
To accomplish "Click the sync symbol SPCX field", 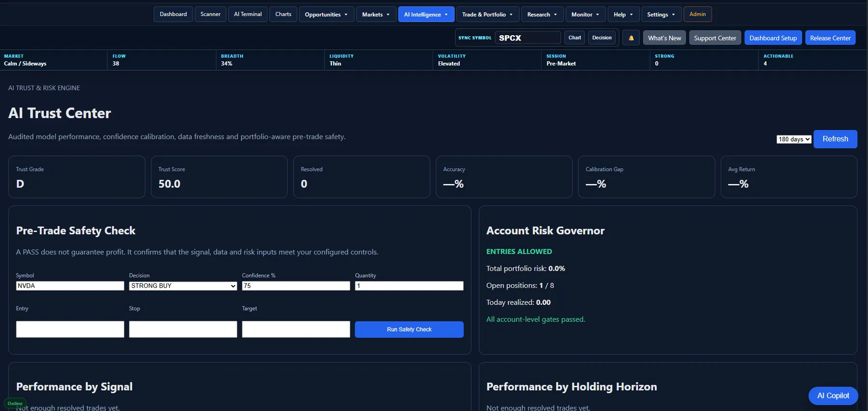I will [528, 38].
